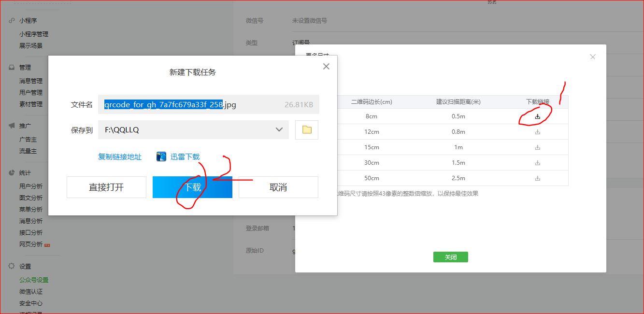Click the 未设置微信号 text
Viewport: 644px width, 314px height.
[x=310, y=21]
